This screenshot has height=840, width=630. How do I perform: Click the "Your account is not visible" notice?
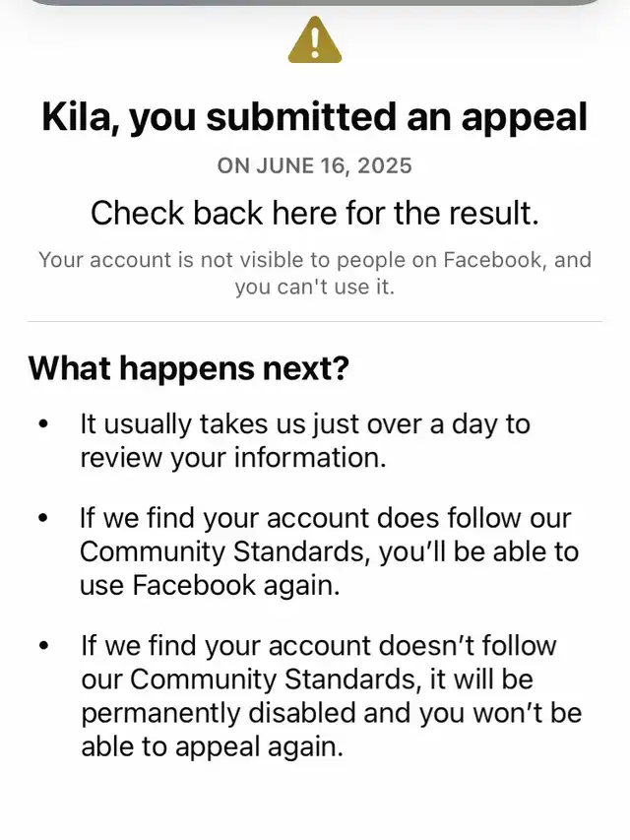(315, 274)
